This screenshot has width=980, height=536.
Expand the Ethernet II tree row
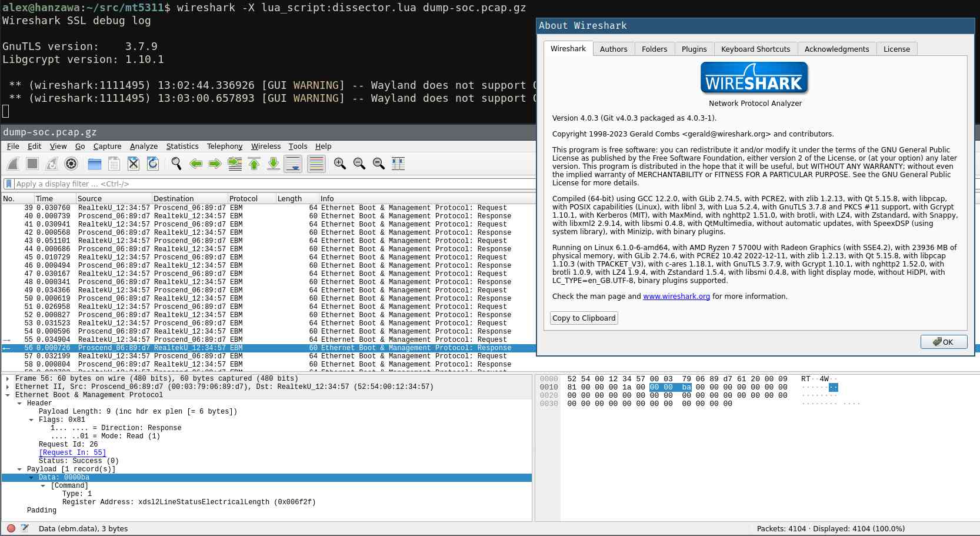pyautogui.click(x=8, y=387)
